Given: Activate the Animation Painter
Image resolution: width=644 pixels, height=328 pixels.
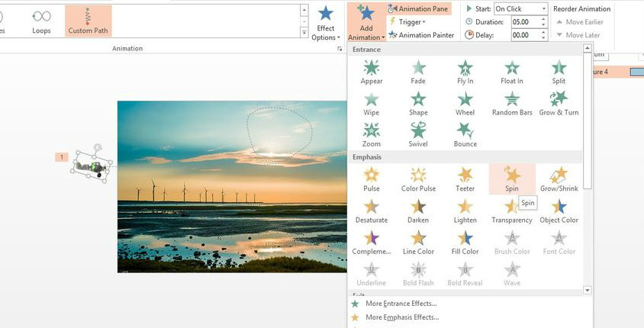Looking at the screenshot, I should point(421,35).
